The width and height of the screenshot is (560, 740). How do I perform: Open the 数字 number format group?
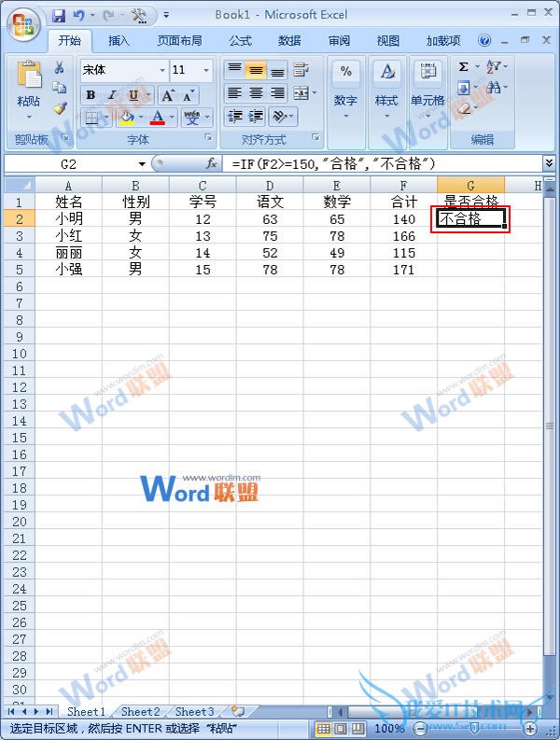point(345,88)
